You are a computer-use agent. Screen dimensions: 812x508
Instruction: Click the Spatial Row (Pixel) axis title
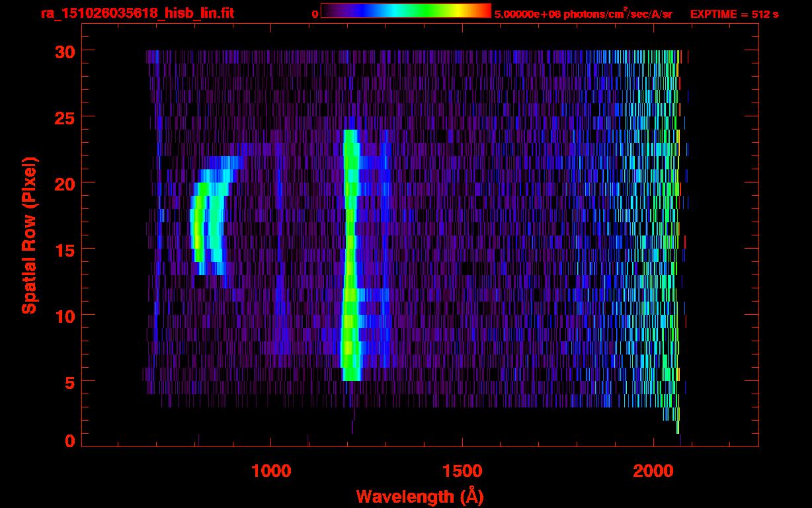(x=29, y=235)
